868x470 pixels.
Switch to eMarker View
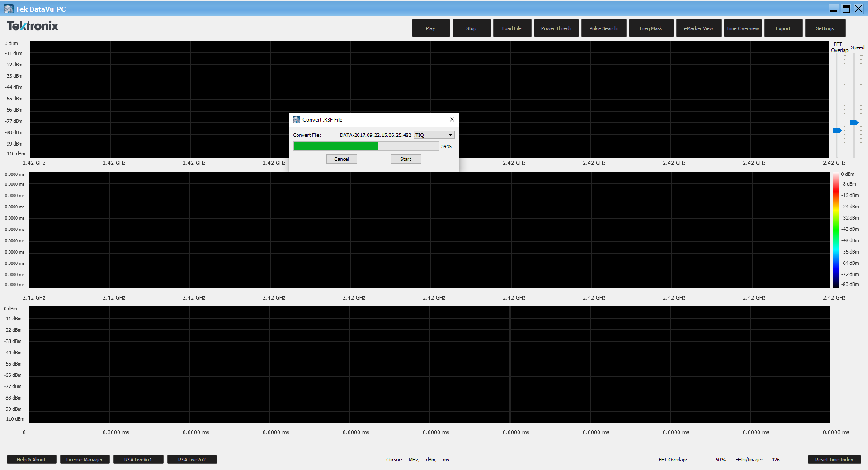point(698,28)
